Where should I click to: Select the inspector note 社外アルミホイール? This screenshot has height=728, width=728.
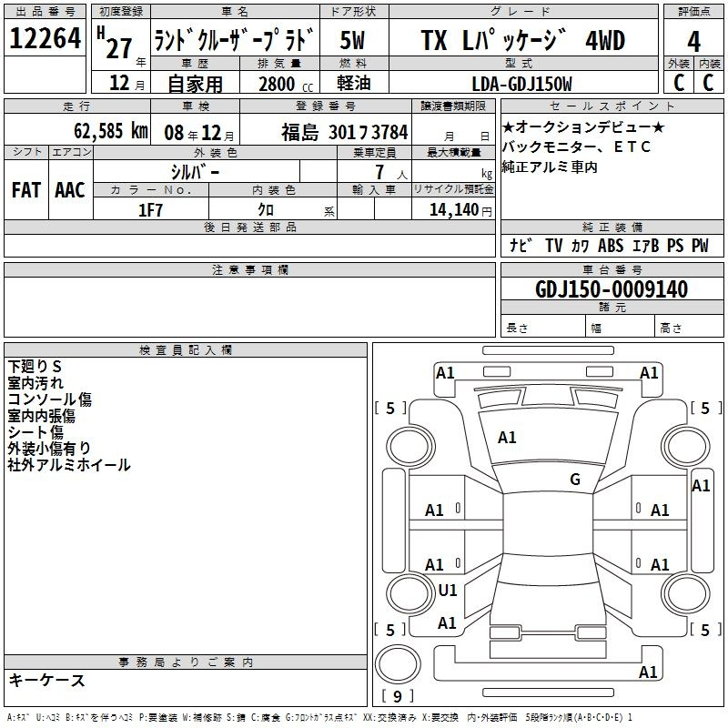[69, 465]
